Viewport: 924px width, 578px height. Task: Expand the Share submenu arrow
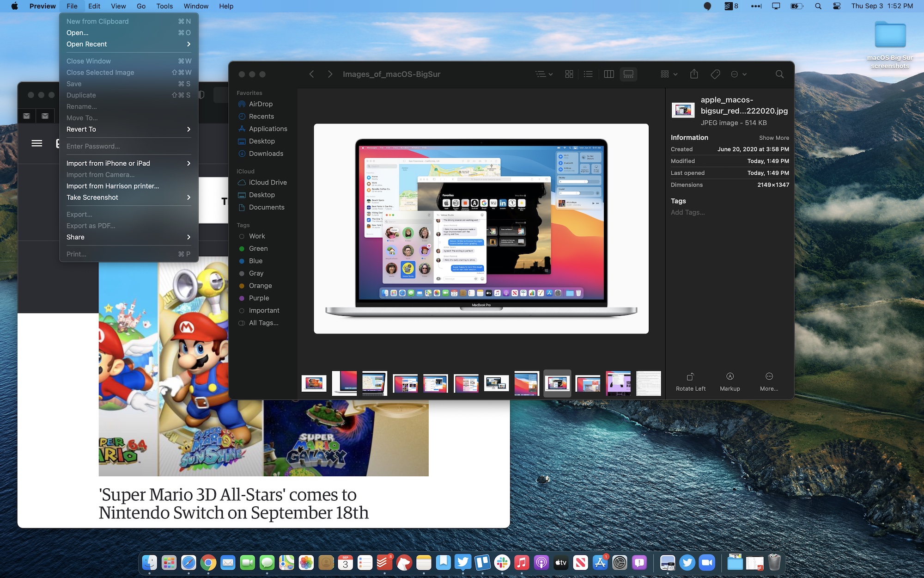tap(189, 237)
